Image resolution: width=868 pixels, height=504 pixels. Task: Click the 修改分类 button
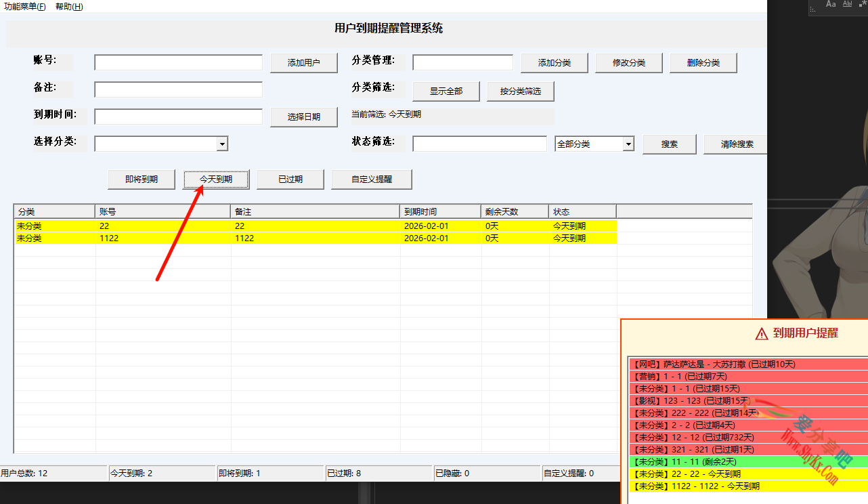[628, 62]
